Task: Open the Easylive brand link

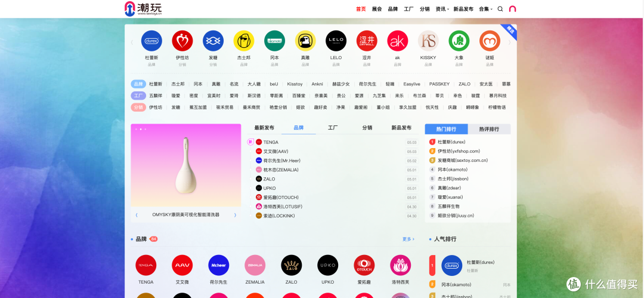Action: pos(411,84)
